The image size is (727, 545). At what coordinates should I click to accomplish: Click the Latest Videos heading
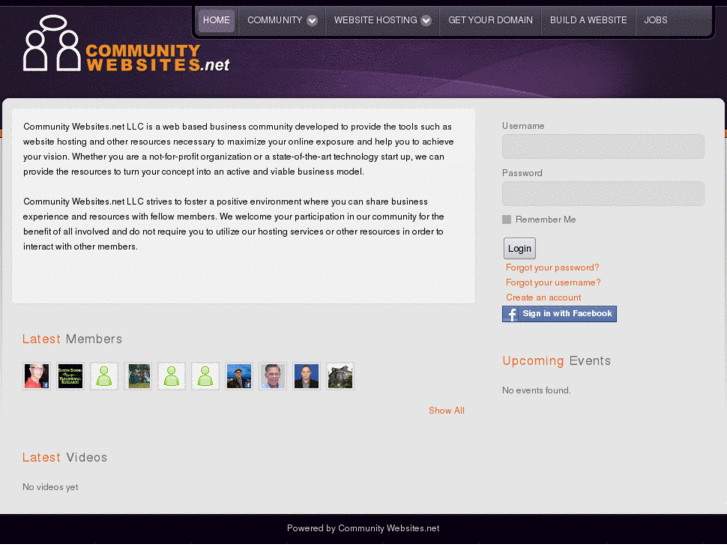tap(65, 457)
